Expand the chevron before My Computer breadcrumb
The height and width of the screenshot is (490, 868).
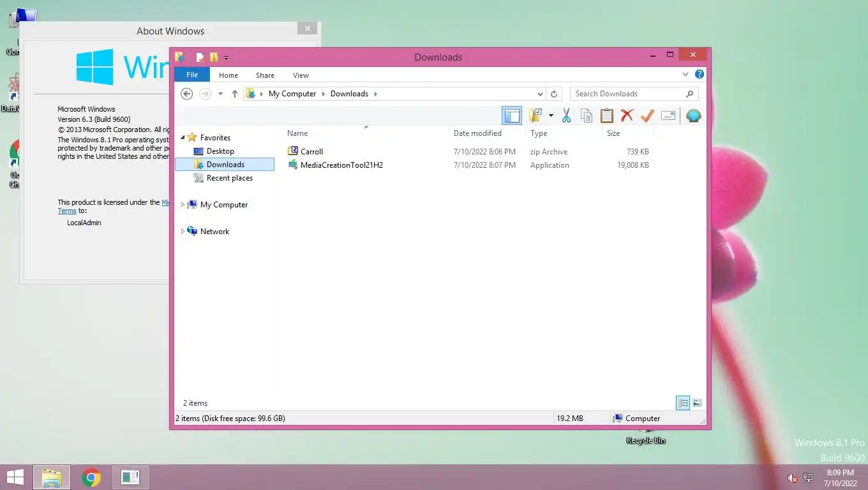[262, 94]
